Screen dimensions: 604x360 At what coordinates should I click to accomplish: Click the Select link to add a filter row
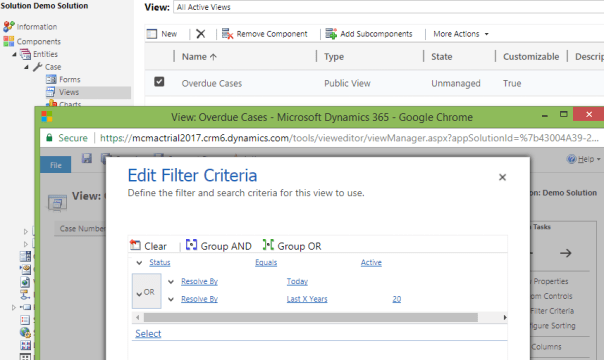point(148,333)
